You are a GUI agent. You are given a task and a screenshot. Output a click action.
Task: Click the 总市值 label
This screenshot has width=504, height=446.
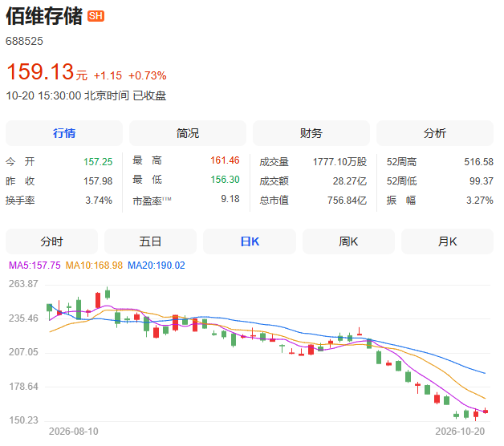click(274, 201)
